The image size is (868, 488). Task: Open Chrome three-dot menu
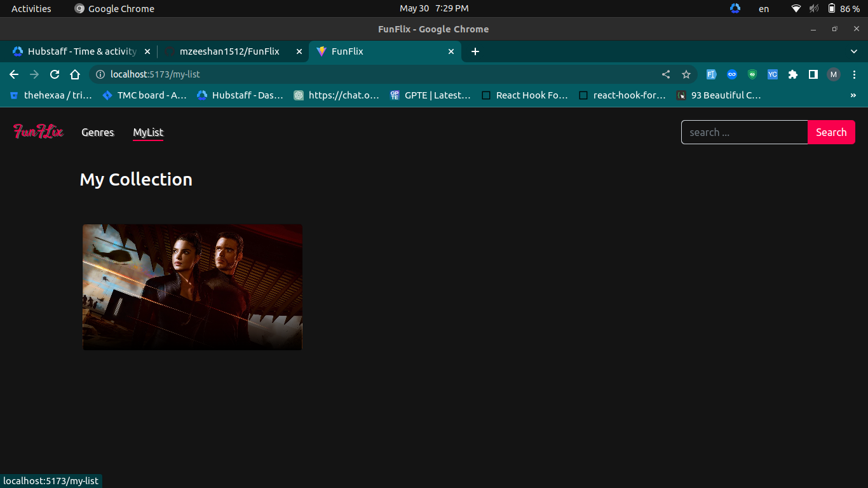854,74
